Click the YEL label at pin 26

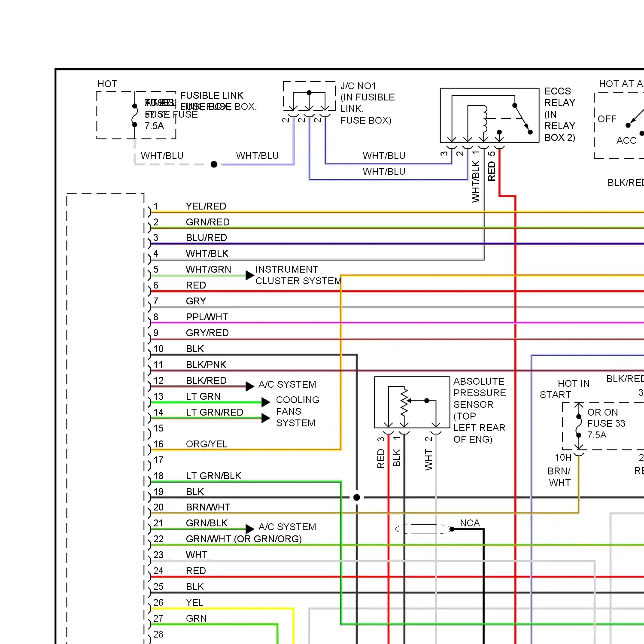pyautogui.click(x=194, y=602)
